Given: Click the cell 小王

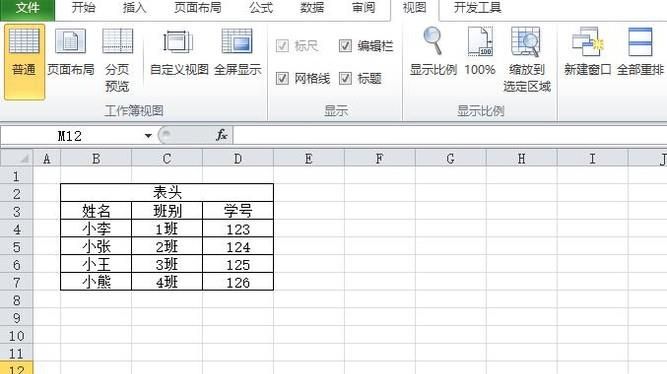Looking at the screenshot, I should (x=96, y=264).
